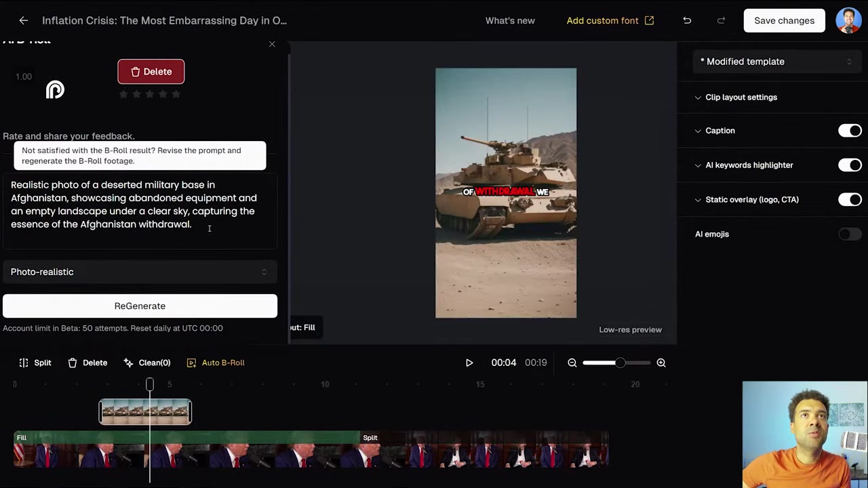Click the Split marker on the video track

pyautogui.click(x=370, y=438)
